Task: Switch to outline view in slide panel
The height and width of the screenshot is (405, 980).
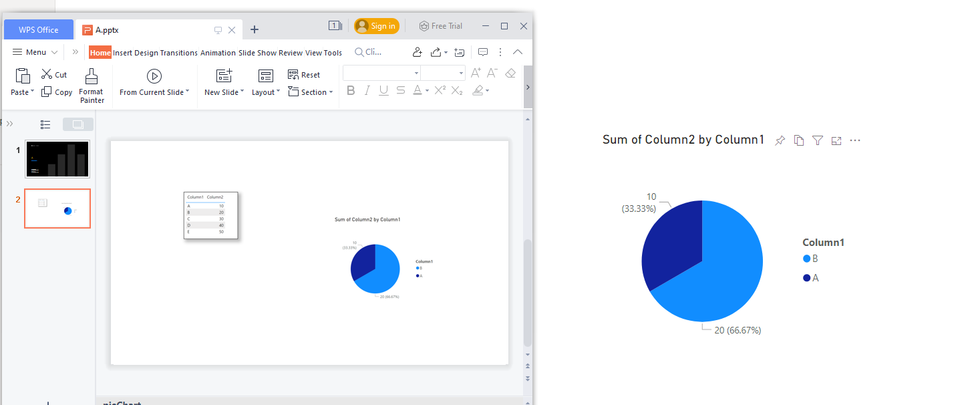Action: coord(45,124)
